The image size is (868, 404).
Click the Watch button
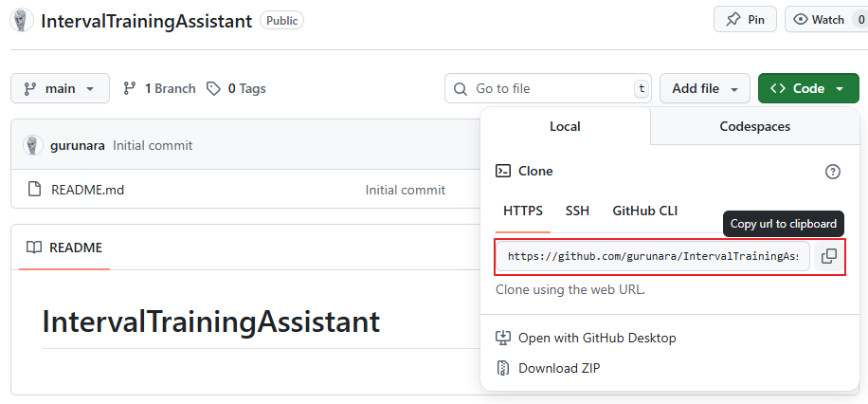click(826, 19)
